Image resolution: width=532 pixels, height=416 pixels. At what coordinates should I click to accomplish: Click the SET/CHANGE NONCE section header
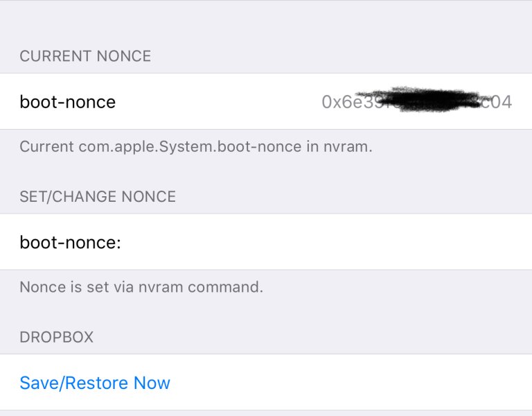click(x=98, y=197)
